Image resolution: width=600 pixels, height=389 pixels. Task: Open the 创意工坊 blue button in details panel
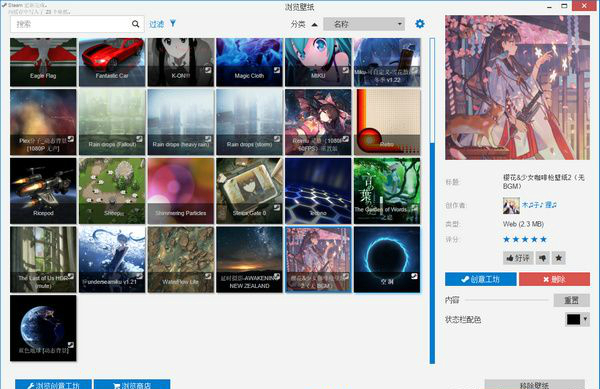coord(481,279)
